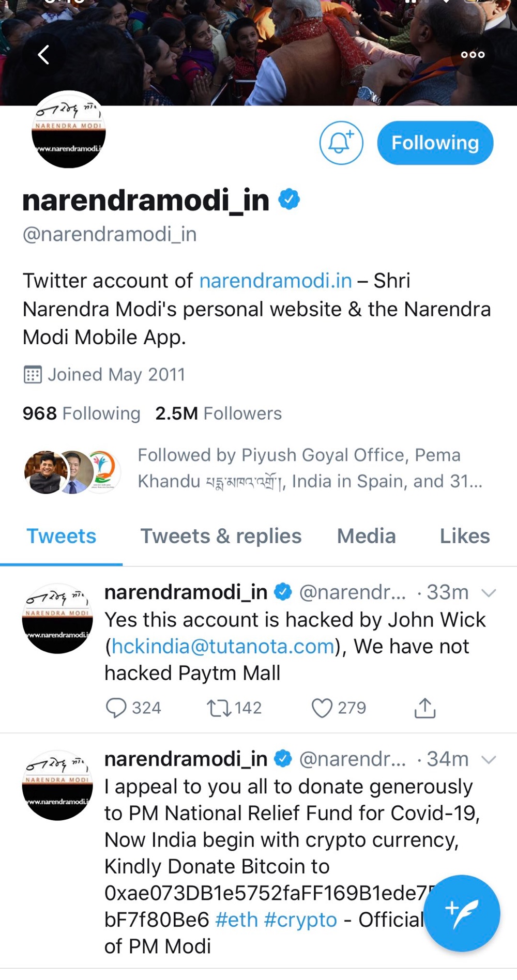Viewport: 517px width, 980px height.
Task: Open the #crypto hashtag
Action: point(300,920)
